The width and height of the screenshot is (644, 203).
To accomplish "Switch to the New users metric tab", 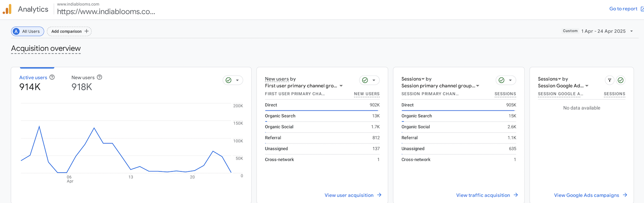I will tap(83, 78).
